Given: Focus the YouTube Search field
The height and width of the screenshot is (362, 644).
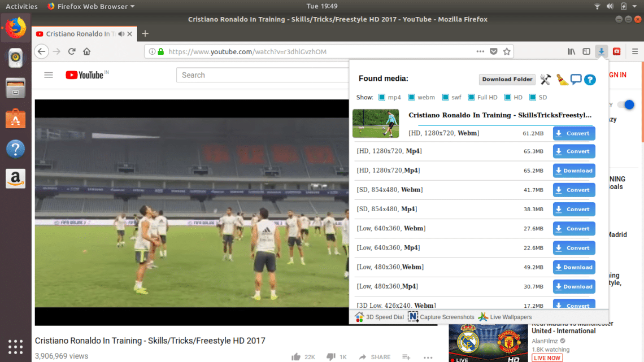Looking at the screenshot, I should coord(263,75).
